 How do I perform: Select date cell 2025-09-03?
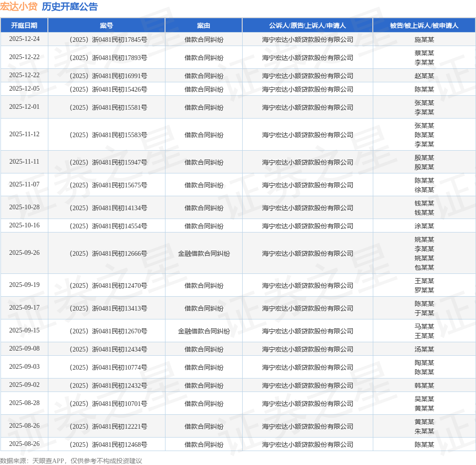pyautogui.click(x=24, y=366)
